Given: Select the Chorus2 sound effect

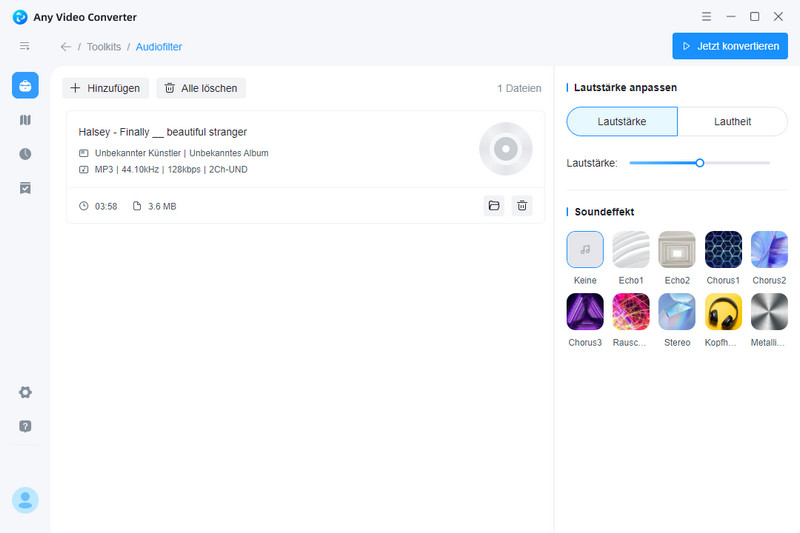Looking at the screenshot, I should (769, 249).
